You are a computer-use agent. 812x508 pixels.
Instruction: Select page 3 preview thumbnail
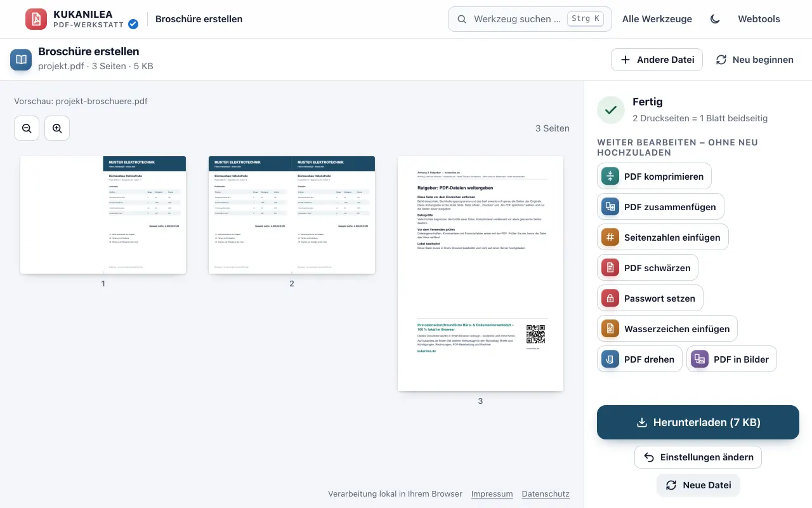click(480, 274)
